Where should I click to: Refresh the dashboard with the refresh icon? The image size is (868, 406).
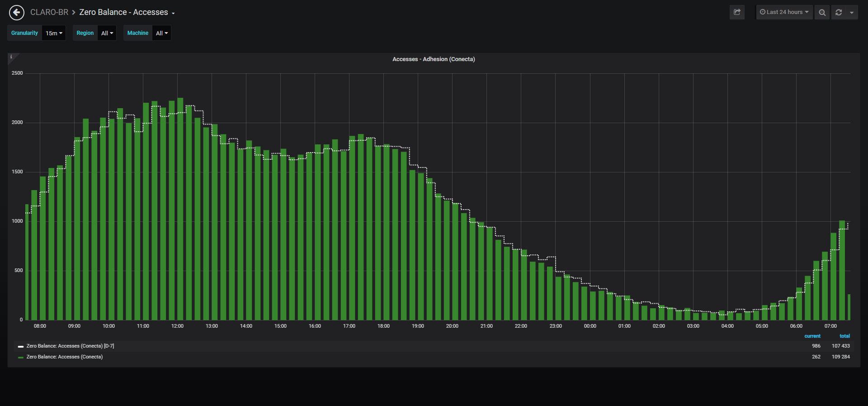click(x=839, y=12)
